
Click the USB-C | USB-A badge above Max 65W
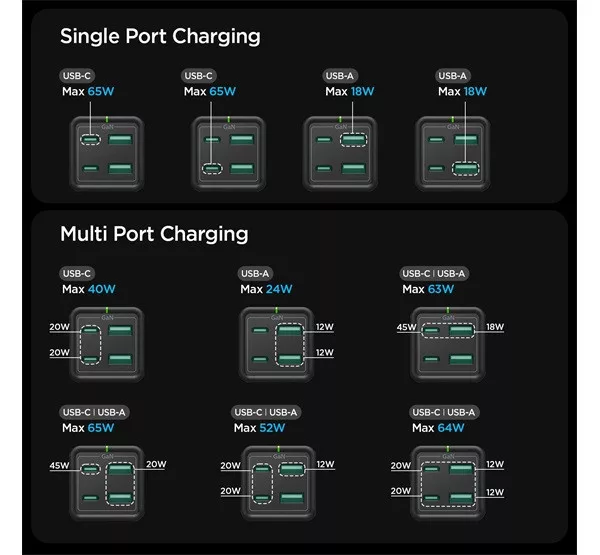94,412
